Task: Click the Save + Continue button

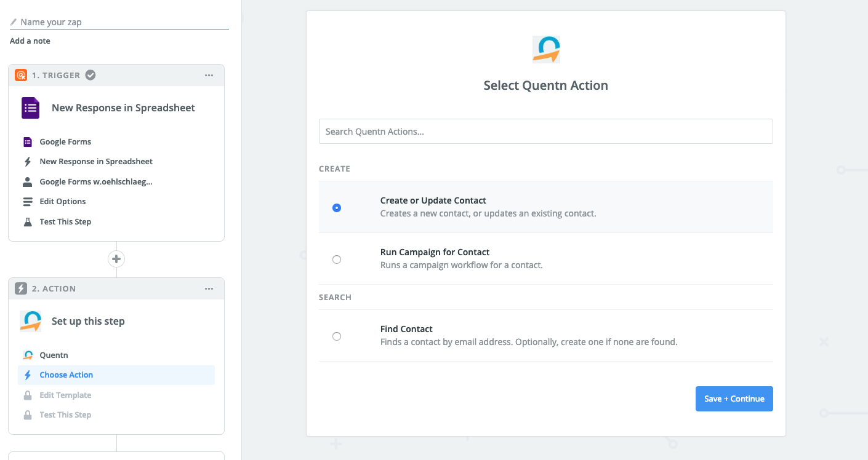Action: pyautogui.click(x=734, y=399)
